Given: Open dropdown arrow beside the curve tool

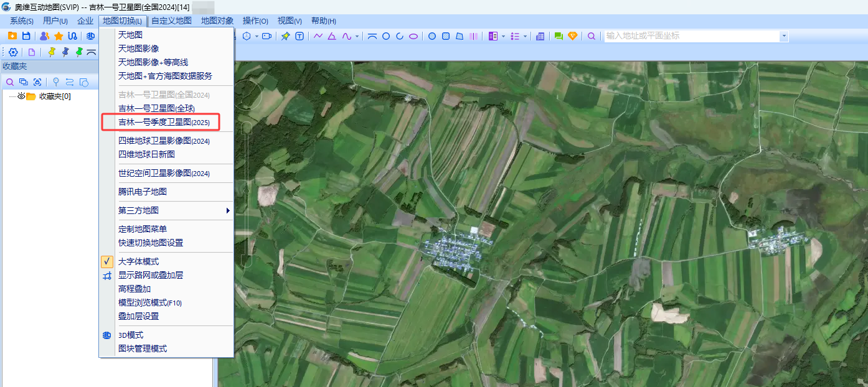Looking at the screenshot, I should pyautogui.click(x=357, y=36).
